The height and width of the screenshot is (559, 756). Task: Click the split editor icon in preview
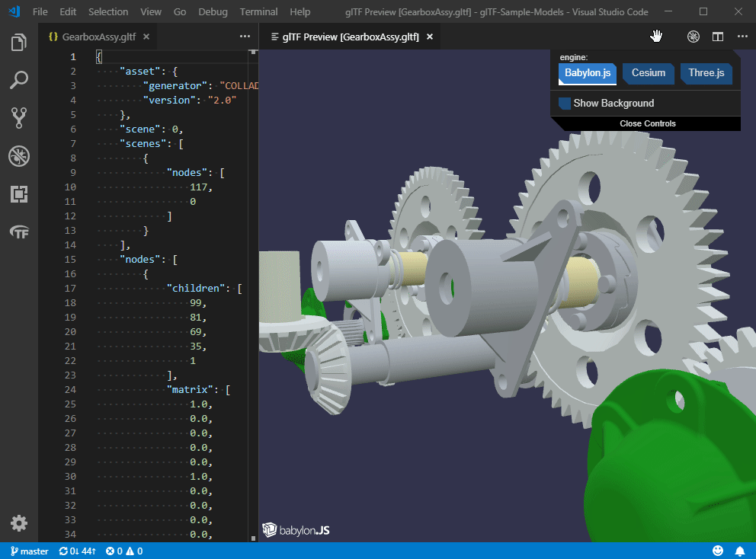click(x=717, y=37)
